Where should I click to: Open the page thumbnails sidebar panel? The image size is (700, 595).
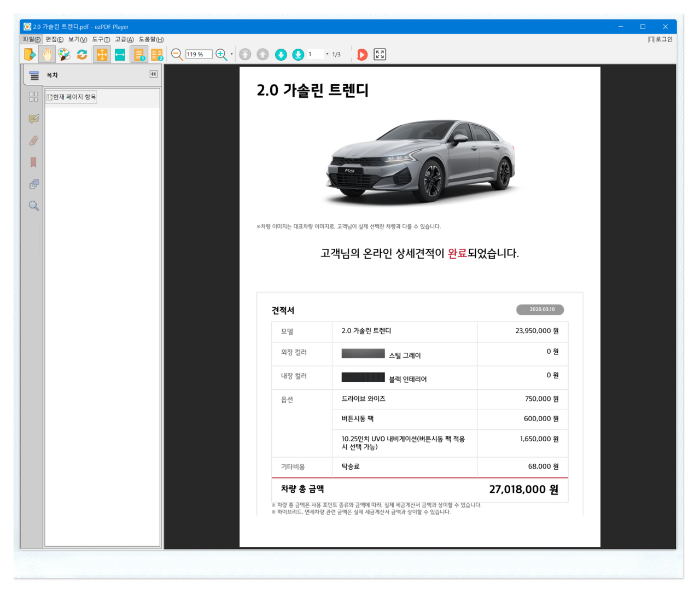click(33, 96)
